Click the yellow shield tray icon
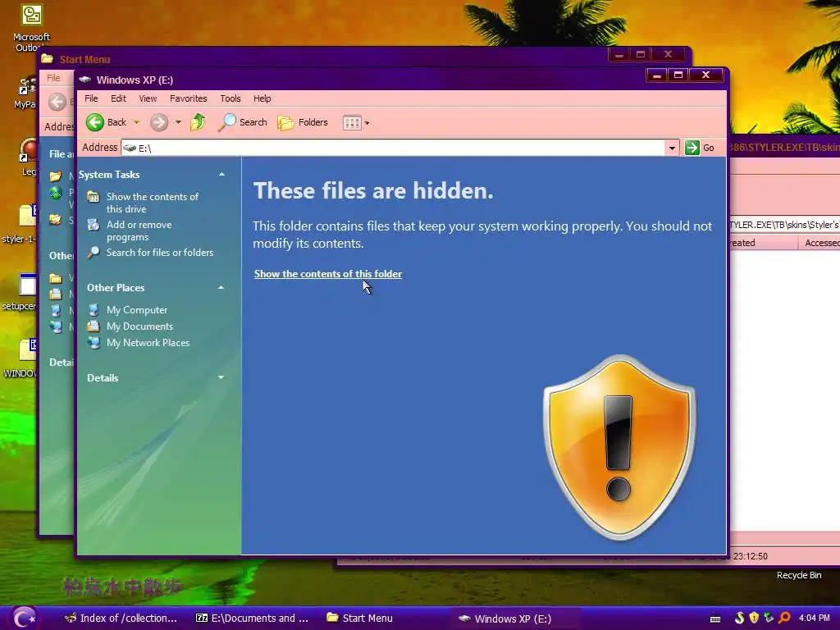 pos(754,619)
